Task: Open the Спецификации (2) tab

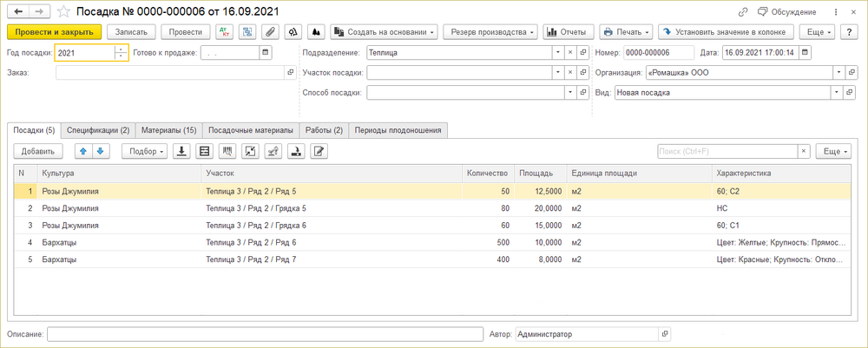Action: (x=98, y=130)
